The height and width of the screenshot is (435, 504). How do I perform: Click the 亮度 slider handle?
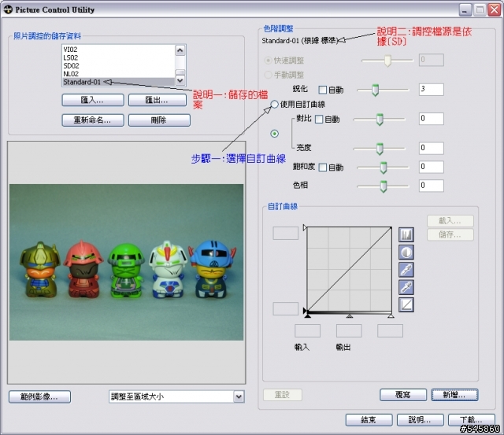point(380,149)
